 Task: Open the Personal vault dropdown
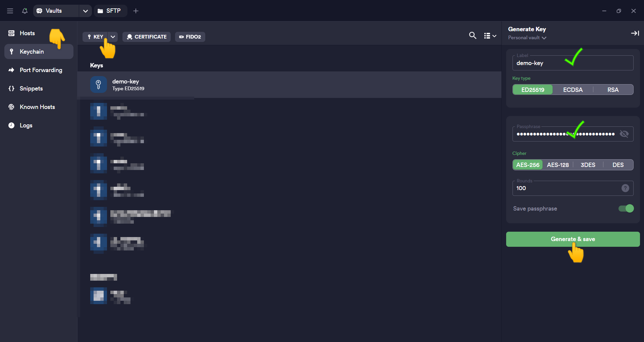tap(527, 38)
